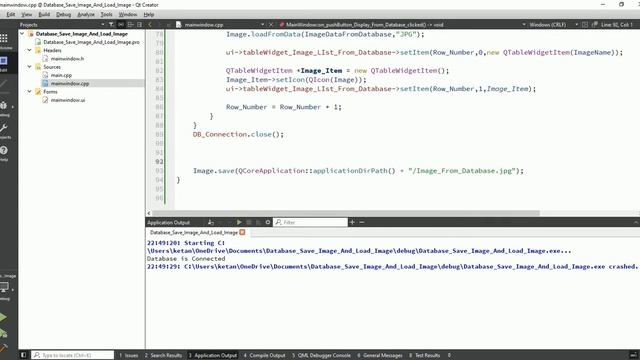Click line number 92 in gutter
The image size is (640, 360).
pos(159,161)
